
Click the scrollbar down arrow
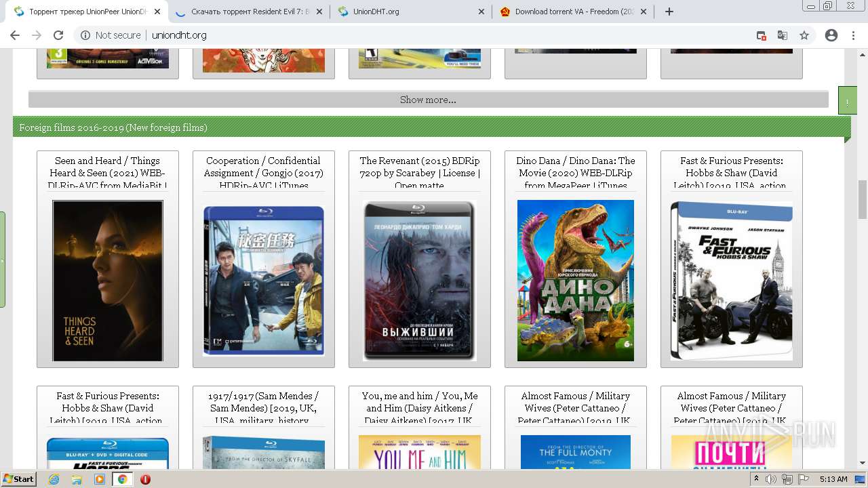coord(863,464)
